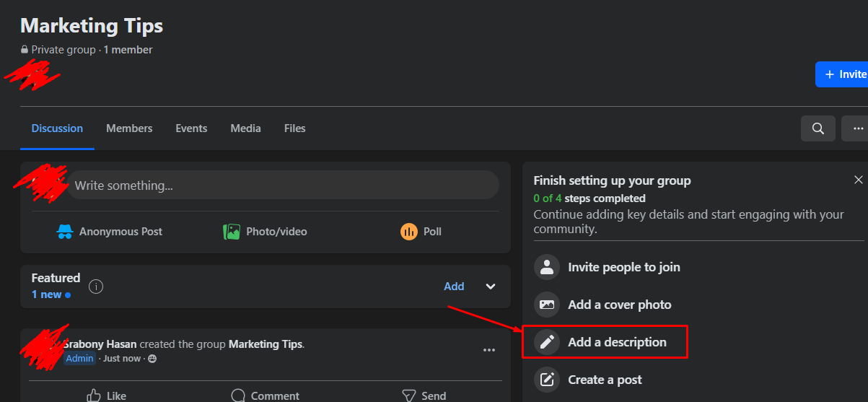Click Add a cover photo text
Image resolution: width=868 pixels, height=402 pixels.
click(x=620, y=305)
